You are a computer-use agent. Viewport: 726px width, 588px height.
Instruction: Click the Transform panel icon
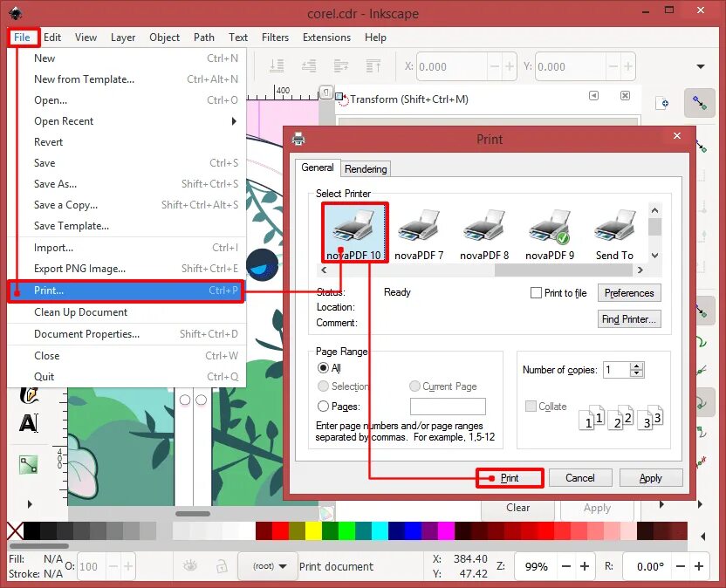pyautogui.click(x=342, y=99)
